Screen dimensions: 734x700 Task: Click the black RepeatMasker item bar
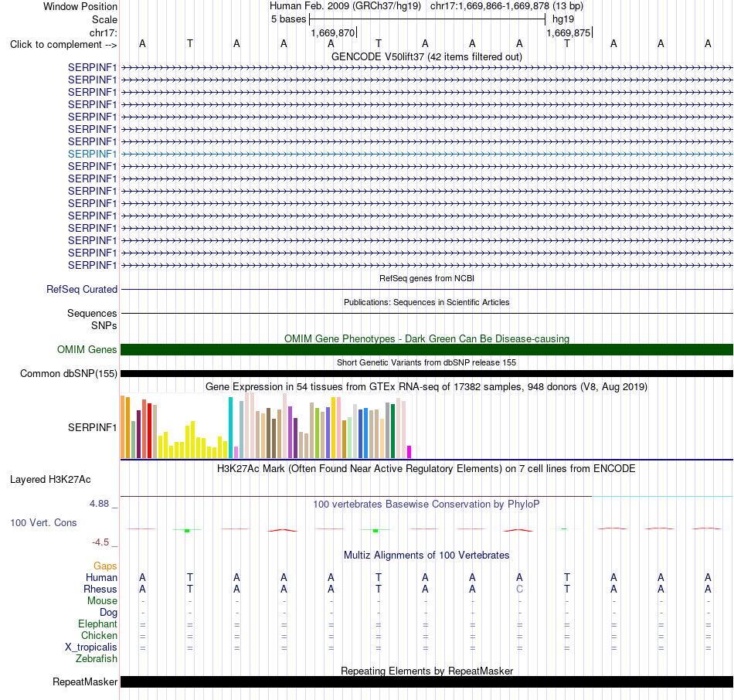pyautogui.click(x=426, y=681)
